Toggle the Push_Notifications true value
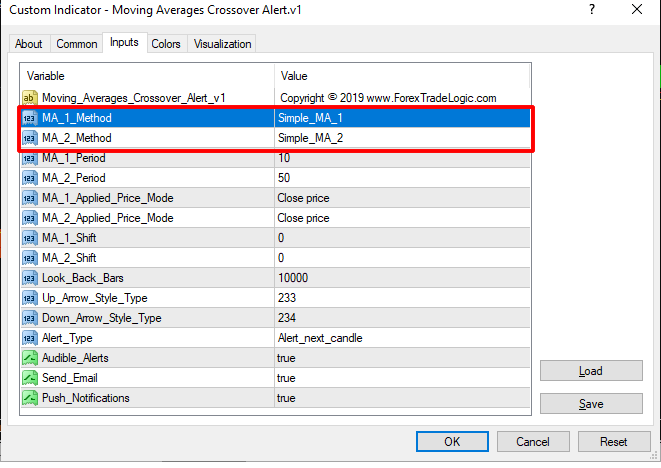Image resolution: width=661 pixels, height=468 pixels. click(400, 398)
